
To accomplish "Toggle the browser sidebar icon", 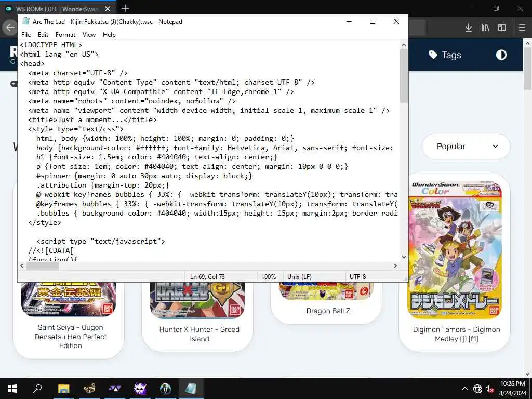I will (502, 28).
